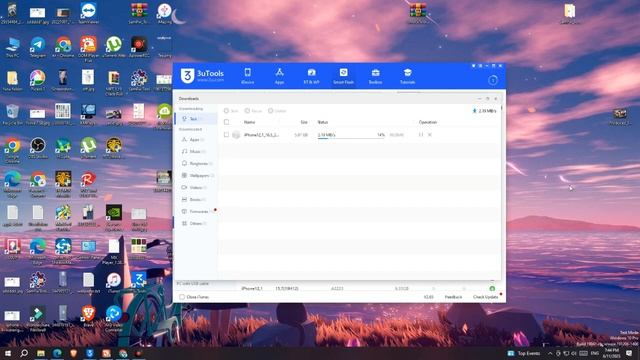Toggle the Close iTunes checkbox
Viewport: 640px width, 360px height.
coord(182,297)
